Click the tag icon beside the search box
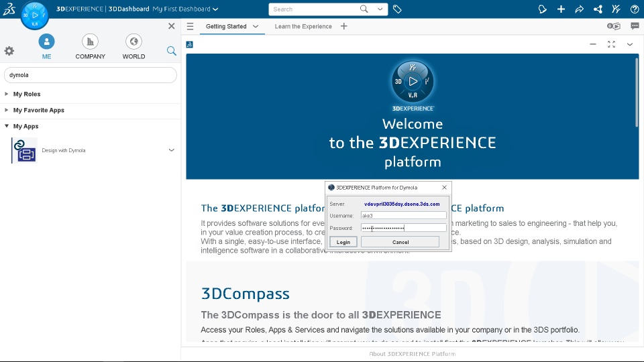This screenshot has height=362, width=644. [397, 9]
